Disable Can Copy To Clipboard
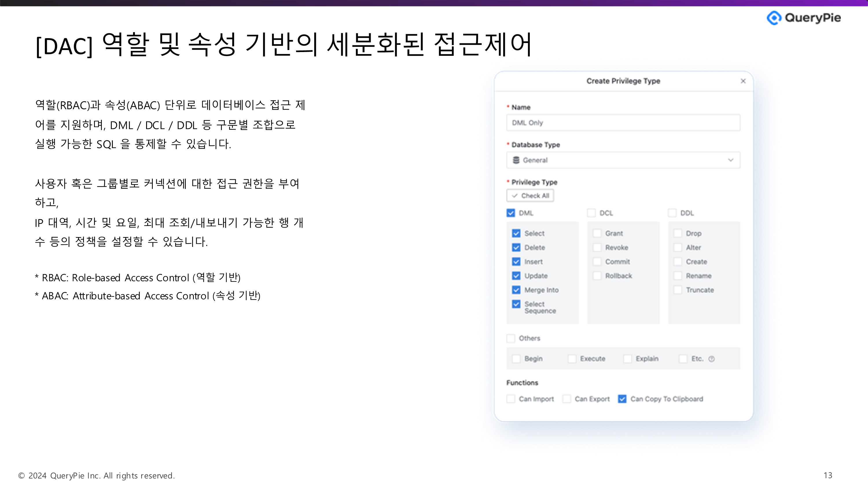 coord(622,399)
